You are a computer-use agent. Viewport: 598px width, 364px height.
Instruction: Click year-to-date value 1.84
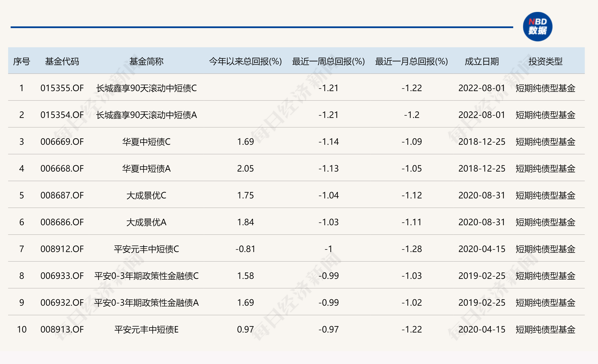[x=245, y=222]
